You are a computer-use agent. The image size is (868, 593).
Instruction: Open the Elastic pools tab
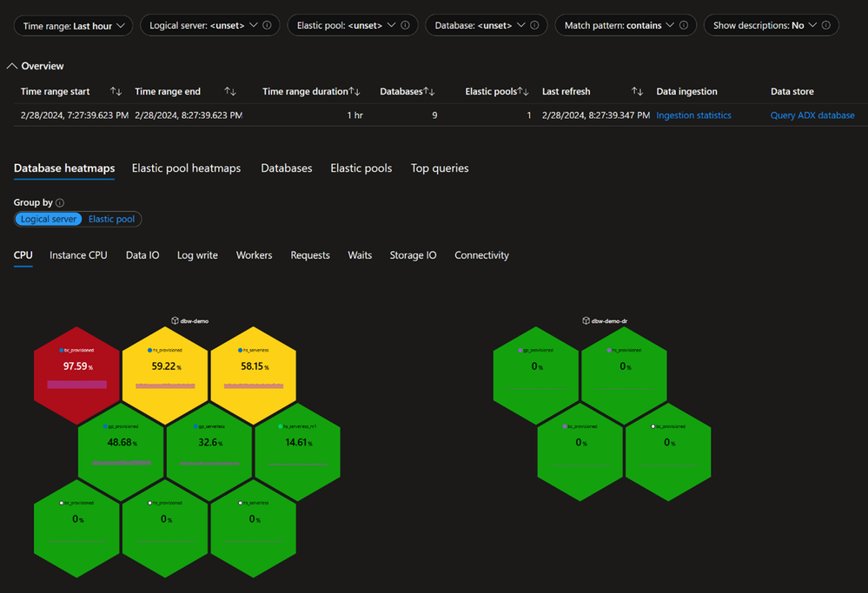[x=361, y=168]
